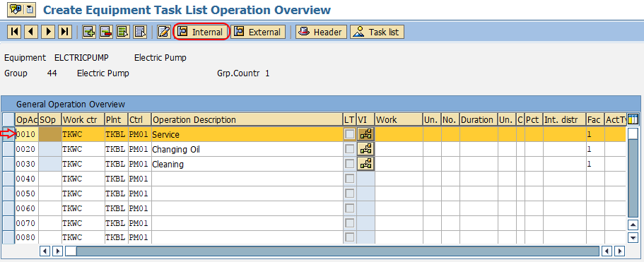Viewport: 644px width, 262px height.
Task: Click the empty description field of operation 0040
Action: tap(247, 179)
